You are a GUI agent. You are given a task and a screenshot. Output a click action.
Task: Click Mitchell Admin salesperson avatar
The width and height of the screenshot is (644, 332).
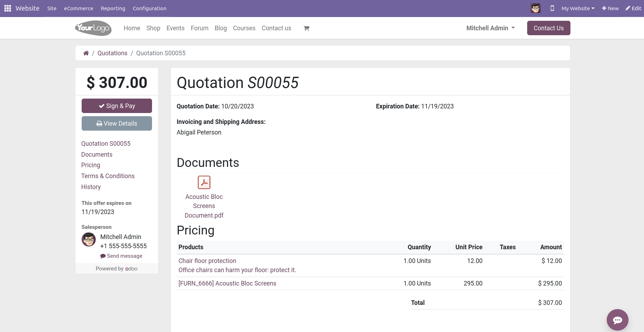[89, 239]
